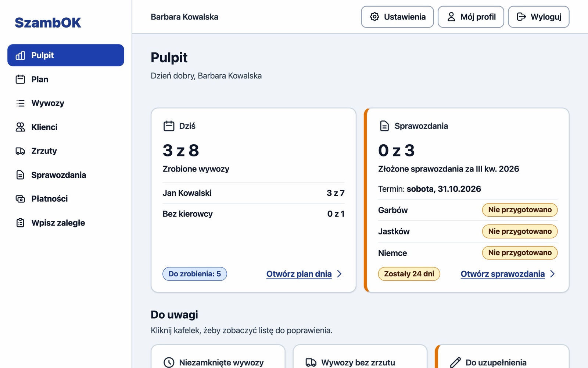588x368 pixels.
Task: Click chevron next to Otwórz plan dnia
Action: click(x=339, y=274)
